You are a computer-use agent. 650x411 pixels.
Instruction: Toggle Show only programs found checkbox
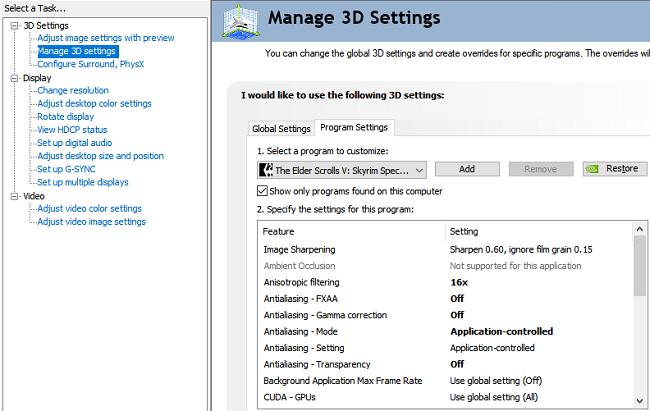(263, 191)
